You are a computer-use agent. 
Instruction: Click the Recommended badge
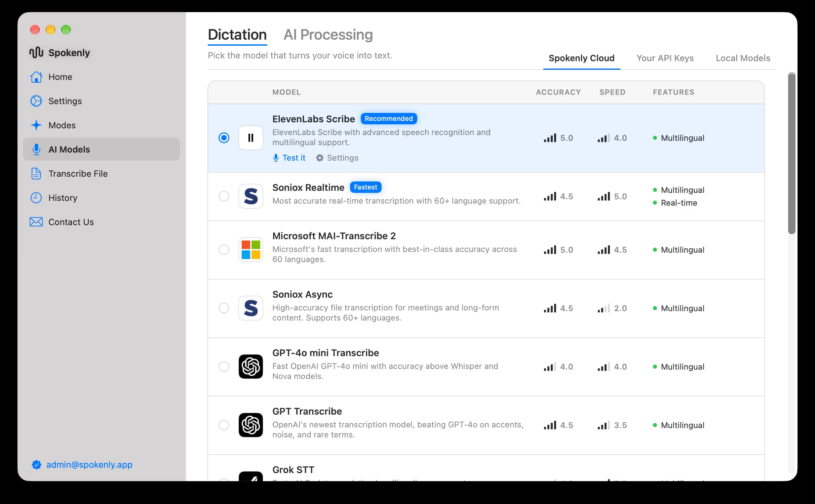(x=389, y=119)
